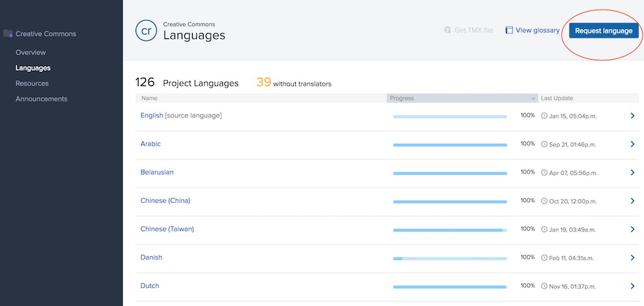Select Announcements in the sidebar
This screenshot has height=306, width=644.
[x=42, y=99]
